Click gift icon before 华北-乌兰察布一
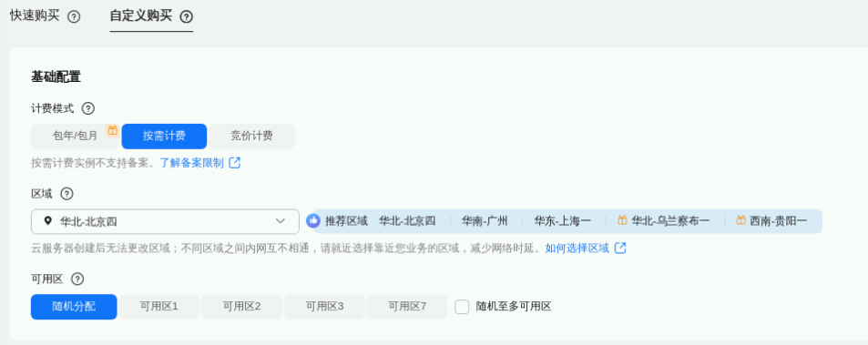Screen dimensions: 868x345 pyautogui.click(x=622, y=220)
